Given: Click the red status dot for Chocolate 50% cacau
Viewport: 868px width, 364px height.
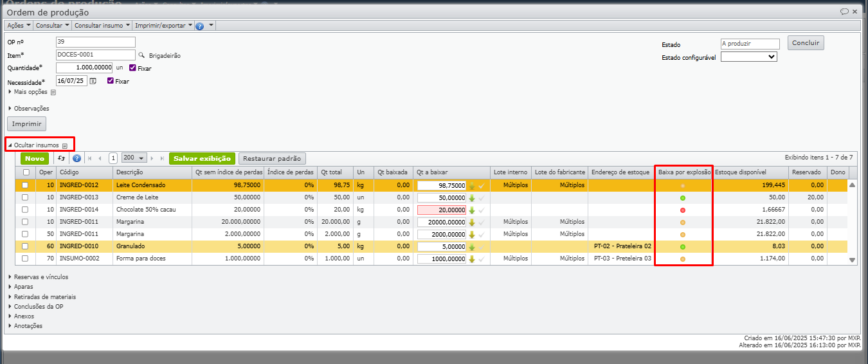Looking at the screenshot, I should point(683,210).
